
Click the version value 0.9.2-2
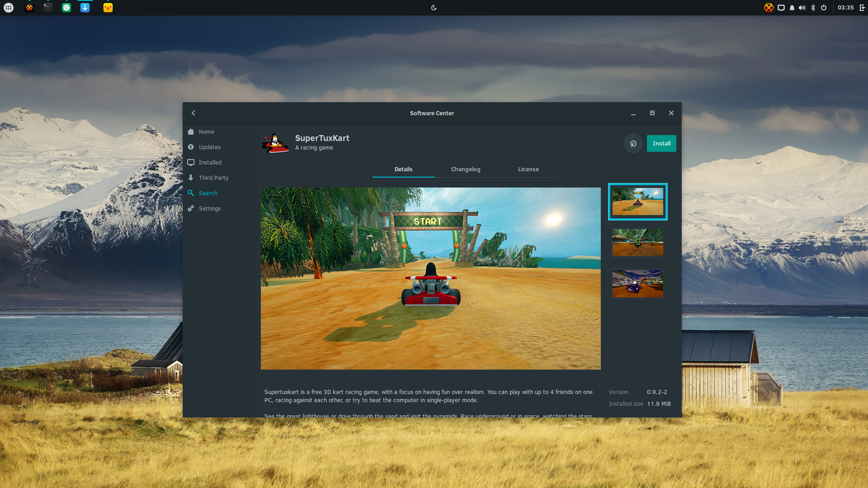(657, 392)
